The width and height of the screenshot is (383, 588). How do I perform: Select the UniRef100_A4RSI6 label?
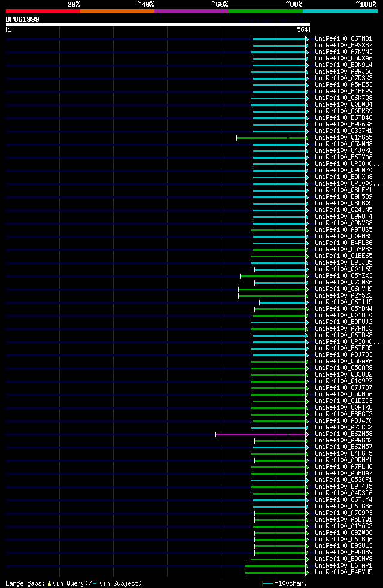pyautogui.click(x=344, y=493)
